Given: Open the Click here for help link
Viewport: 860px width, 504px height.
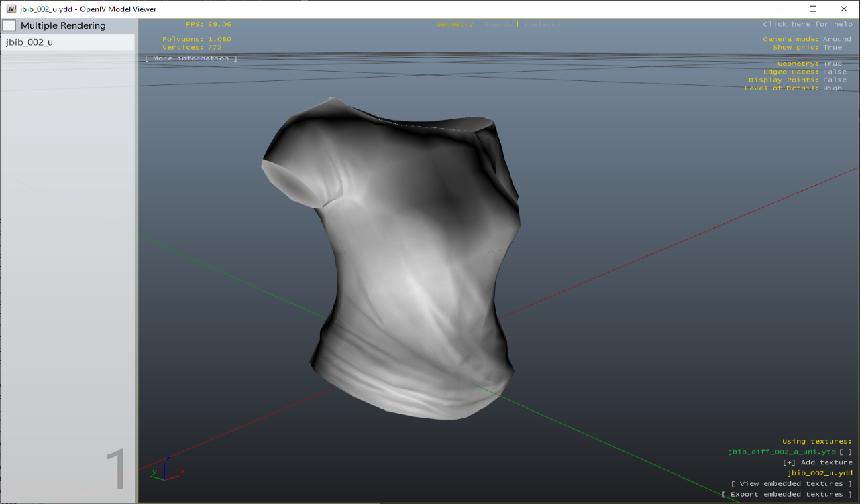Looking at the screenshot, I should (808, 24).
